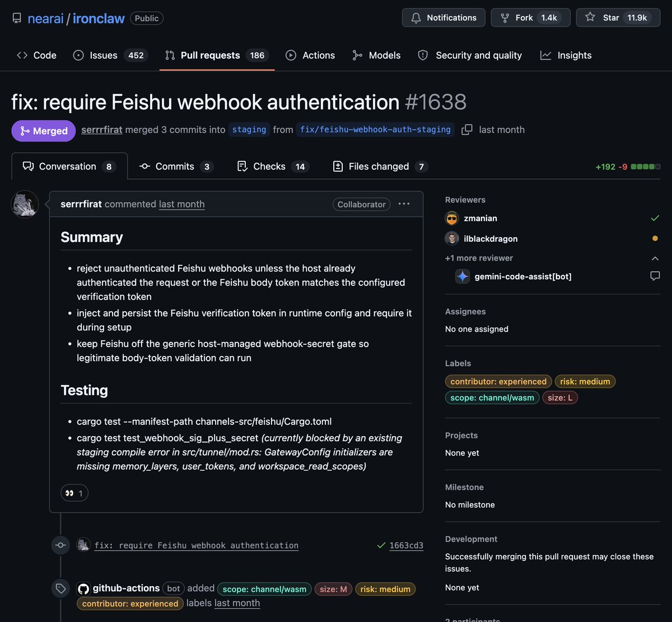Click the bot badge next to github-actions
This screenshot has width=672, height=622.
174,588
